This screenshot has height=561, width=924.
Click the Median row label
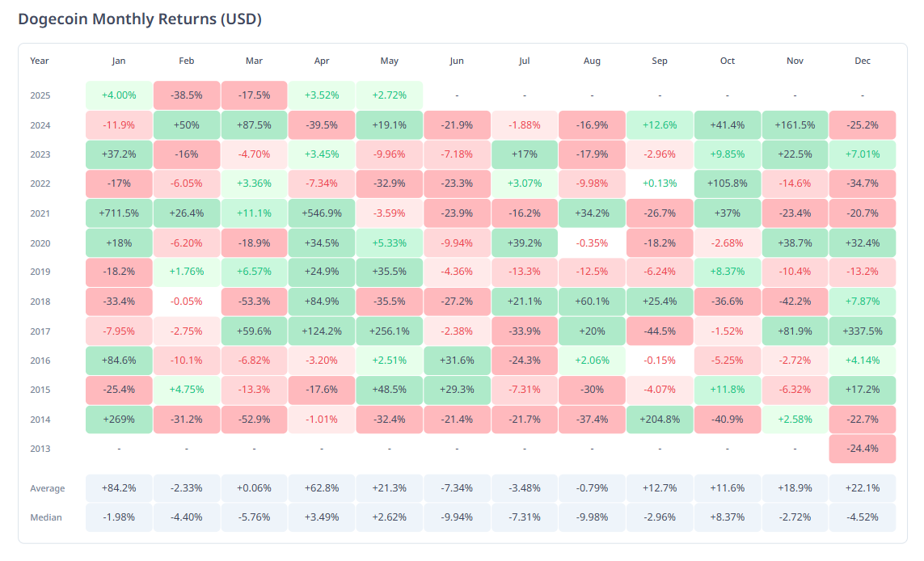[46, 517]
